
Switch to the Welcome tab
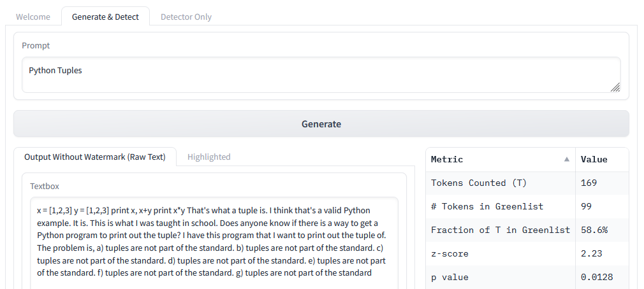(33, 17)
